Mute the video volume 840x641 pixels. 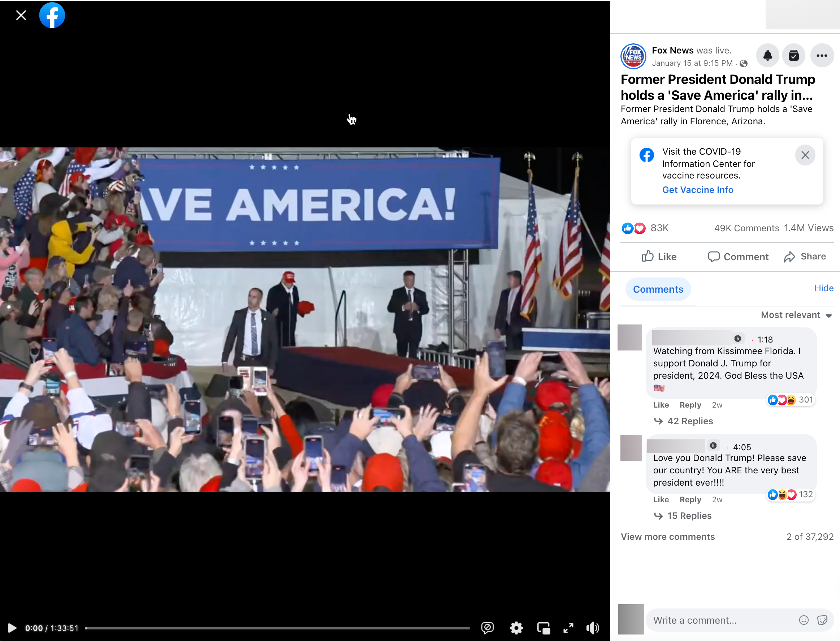592,628
